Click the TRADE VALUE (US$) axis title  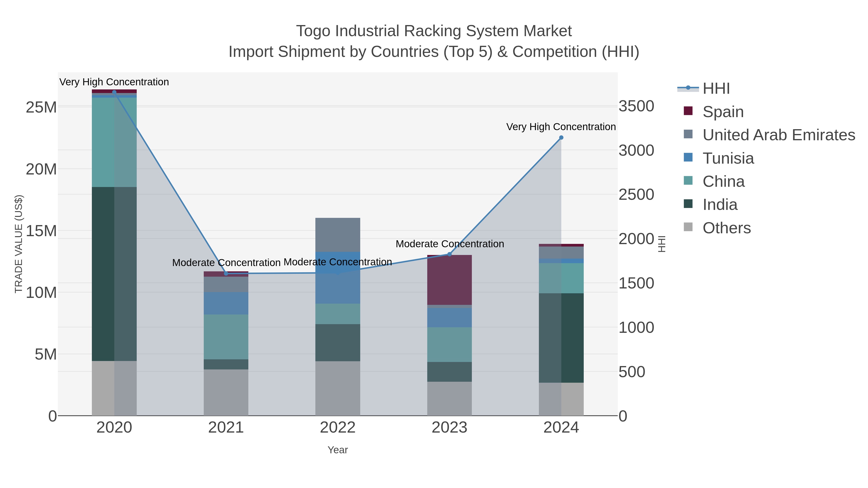[x=19, y=244]
